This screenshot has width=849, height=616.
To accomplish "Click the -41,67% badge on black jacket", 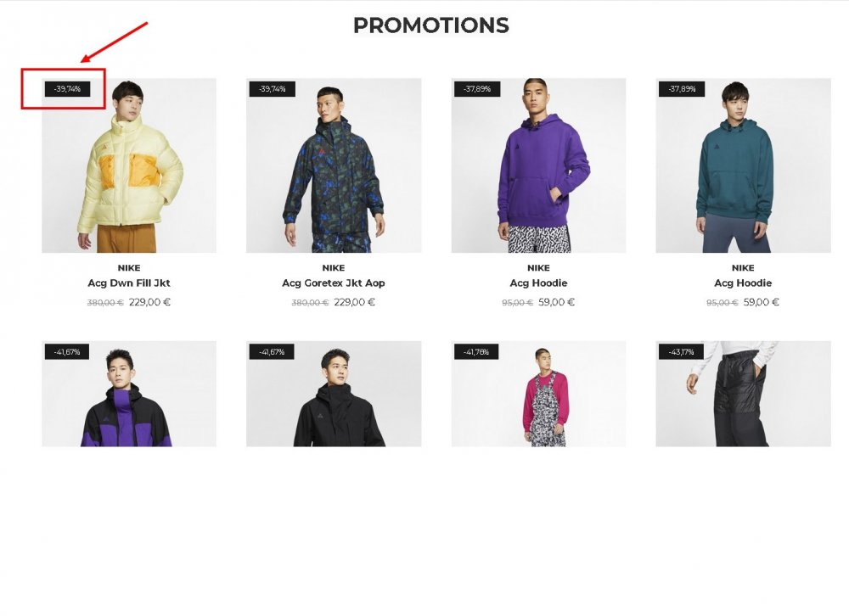I will pos(272,352).
